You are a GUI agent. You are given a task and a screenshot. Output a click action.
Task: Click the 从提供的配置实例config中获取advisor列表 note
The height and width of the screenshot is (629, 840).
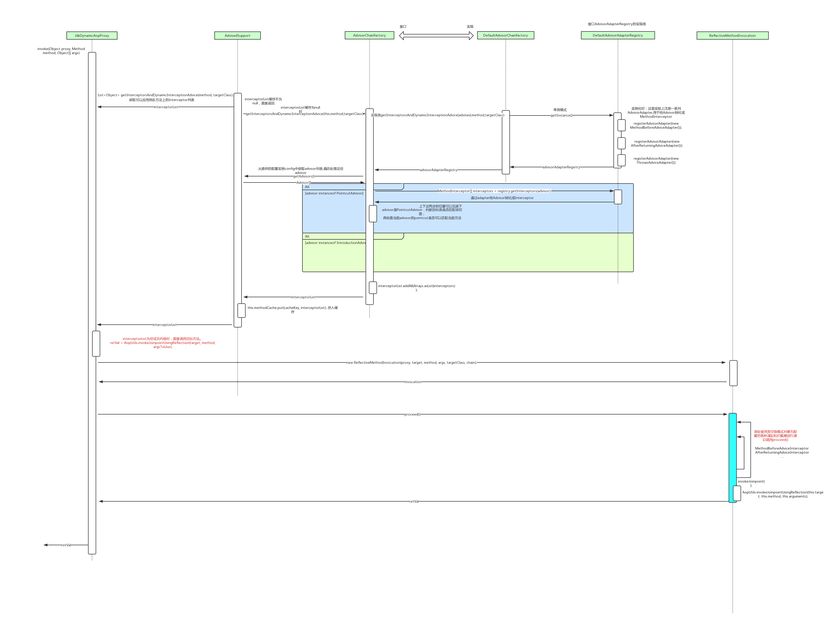coord(300,171)
